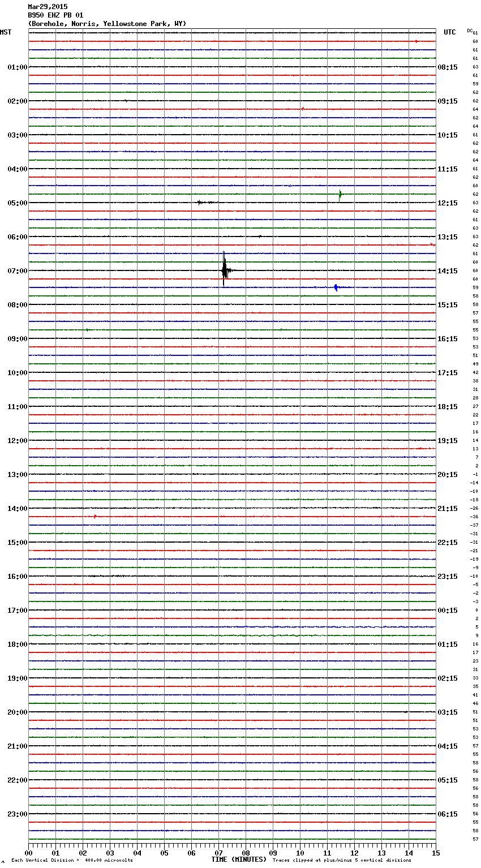
Task: Click minute 03 on the time axis
Action: [x=110, y=853]
